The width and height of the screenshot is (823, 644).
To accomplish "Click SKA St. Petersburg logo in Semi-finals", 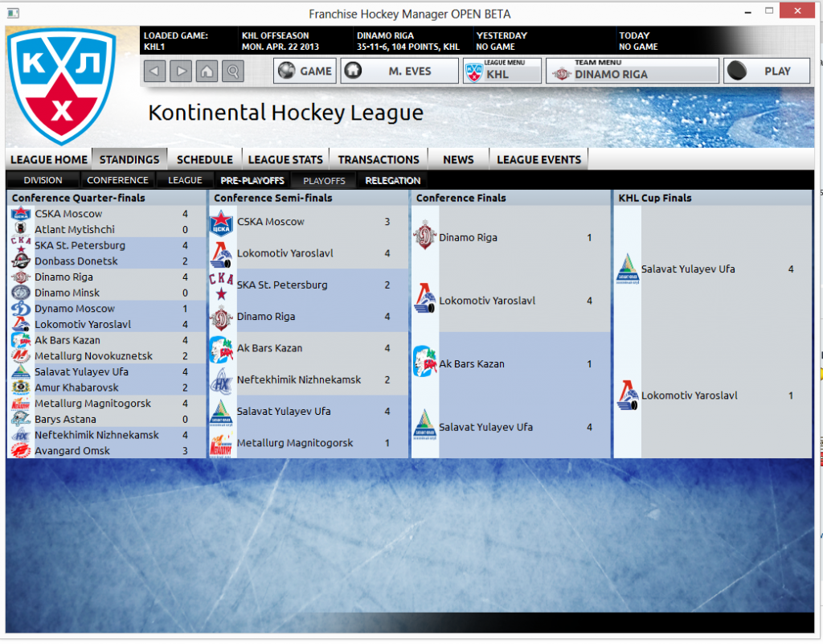I will 222,285.
